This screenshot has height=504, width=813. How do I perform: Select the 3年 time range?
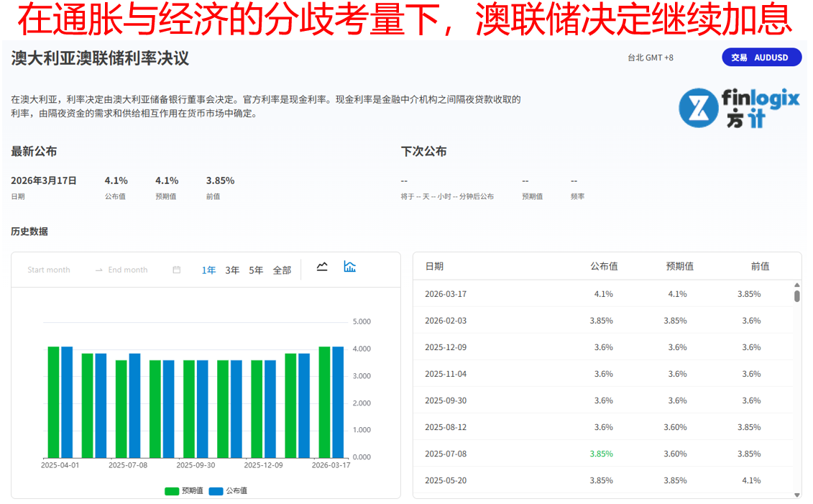coord(232,270)
